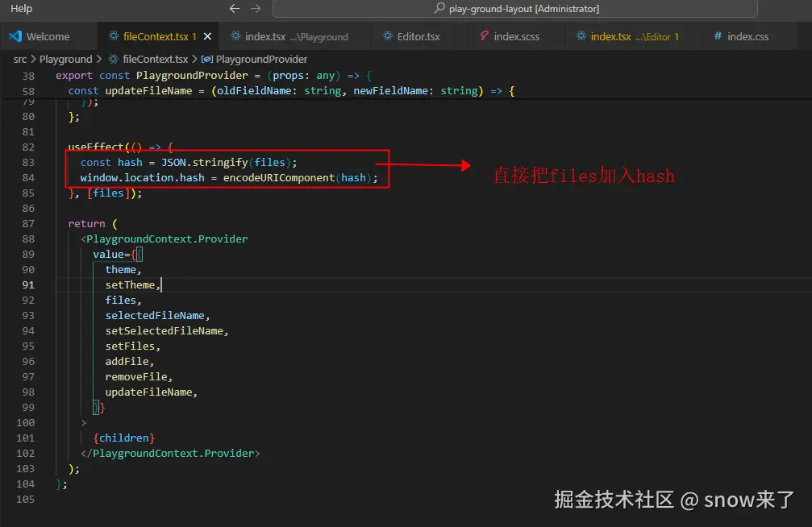Click React icon on index.tsx Playground tab
The image size is (812, 527).
235,35
